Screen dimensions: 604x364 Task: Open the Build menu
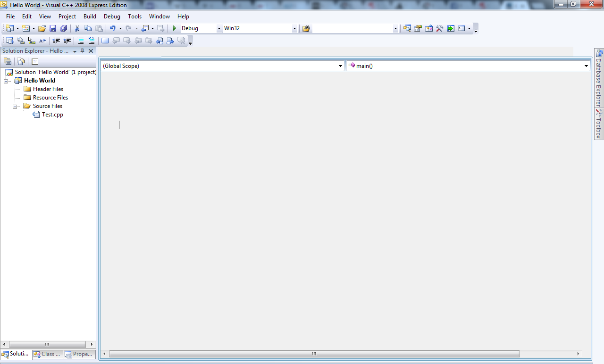pos(90,16)
